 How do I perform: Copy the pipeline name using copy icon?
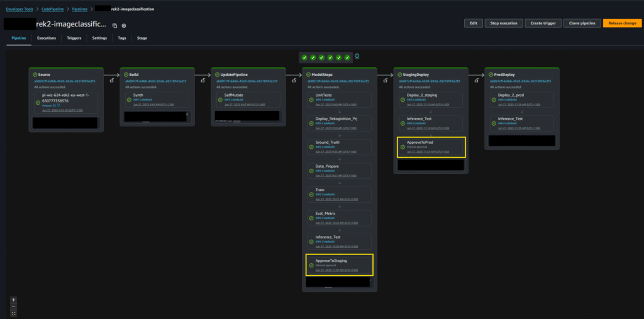114,26
